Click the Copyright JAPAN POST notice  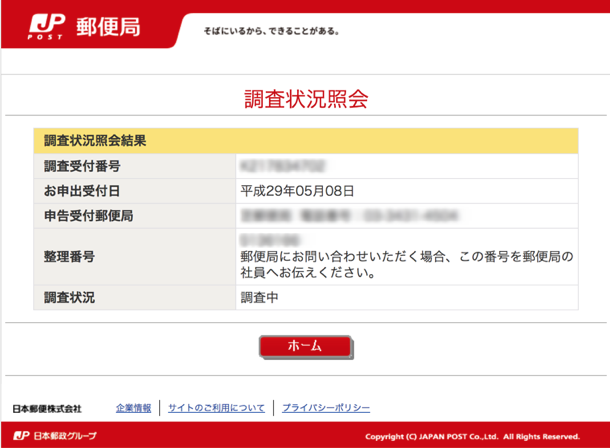tap(472, 436)
